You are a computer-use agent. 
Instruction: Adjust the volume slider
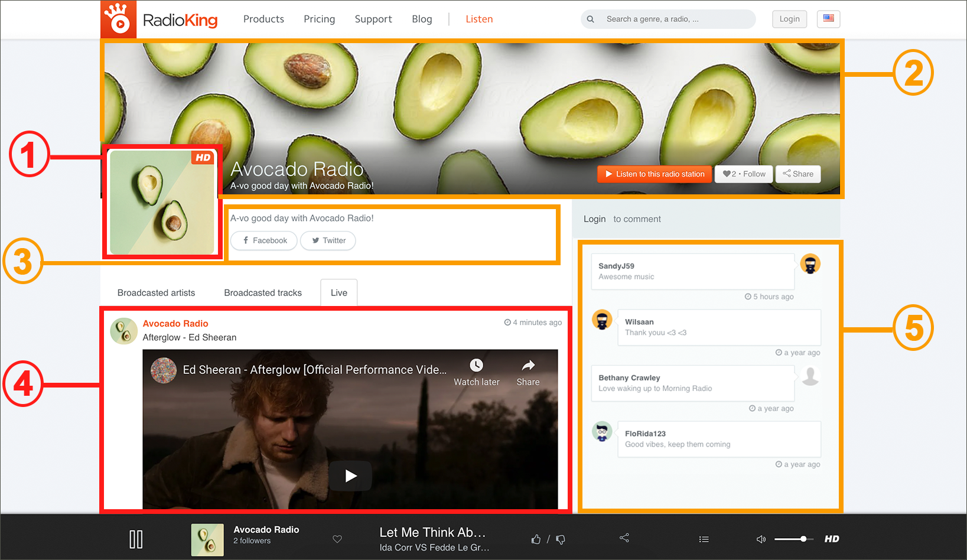pos(793,539)
